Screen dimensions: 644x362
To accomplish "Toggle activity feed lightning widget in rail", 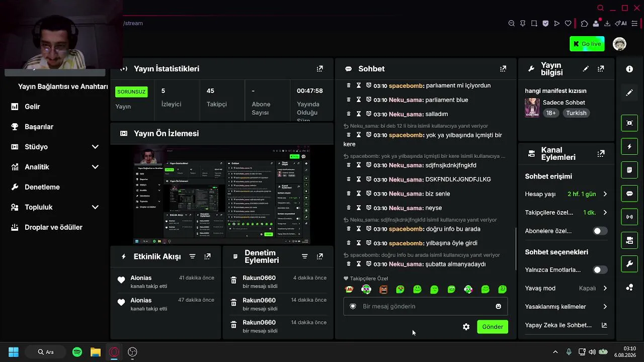I will [629, 147].
